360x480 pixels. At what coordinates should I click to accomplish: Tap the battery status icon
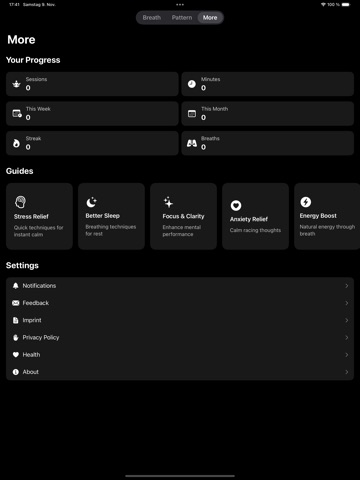pos(346,5)
